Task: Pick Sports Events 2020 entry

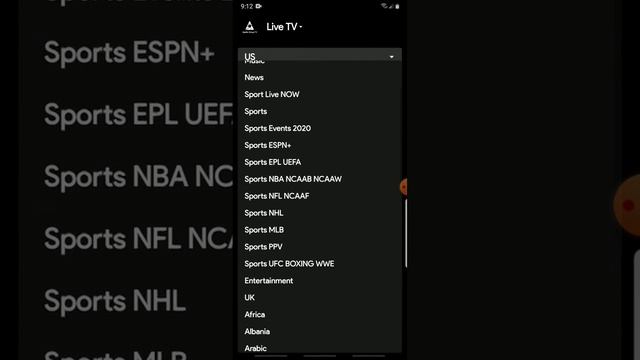Action: click(x=278, y=128)
